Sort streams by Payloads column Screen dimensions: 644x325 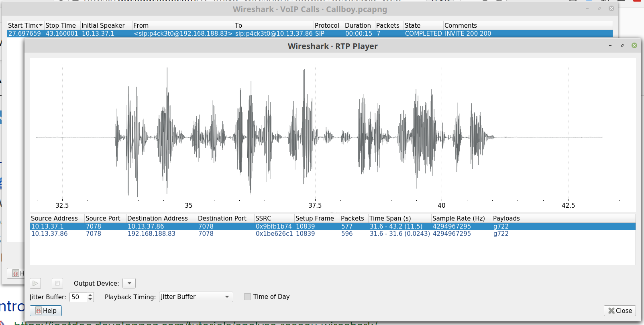(x=564, y=218)
